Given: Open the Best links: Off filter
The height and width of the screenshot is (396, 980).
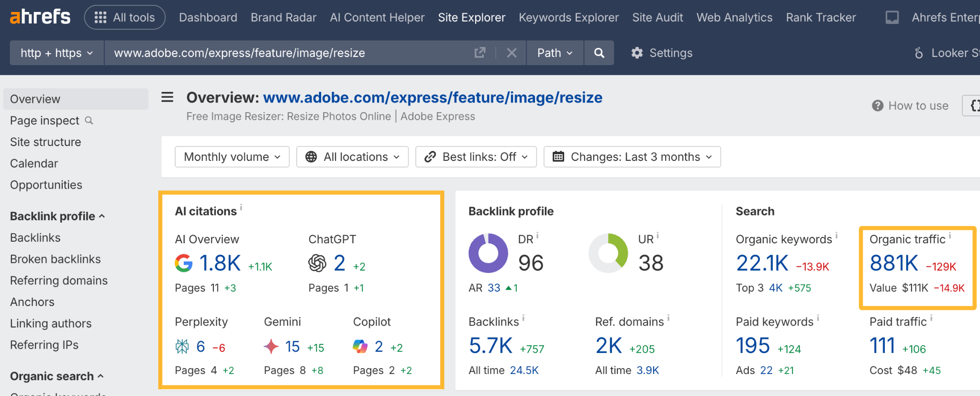Looking at the screenshot, I should point(476,157).
